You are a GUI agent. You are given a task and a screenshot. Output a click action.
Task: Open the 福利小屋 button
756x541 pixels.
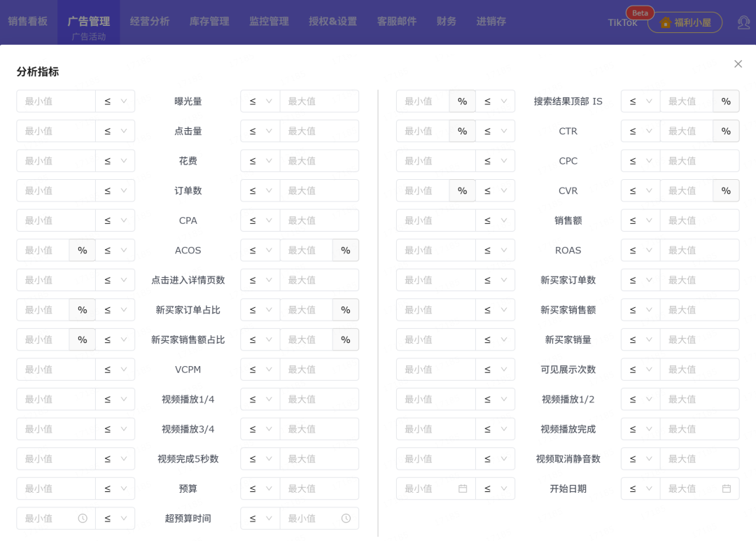[x=685, y=22]
